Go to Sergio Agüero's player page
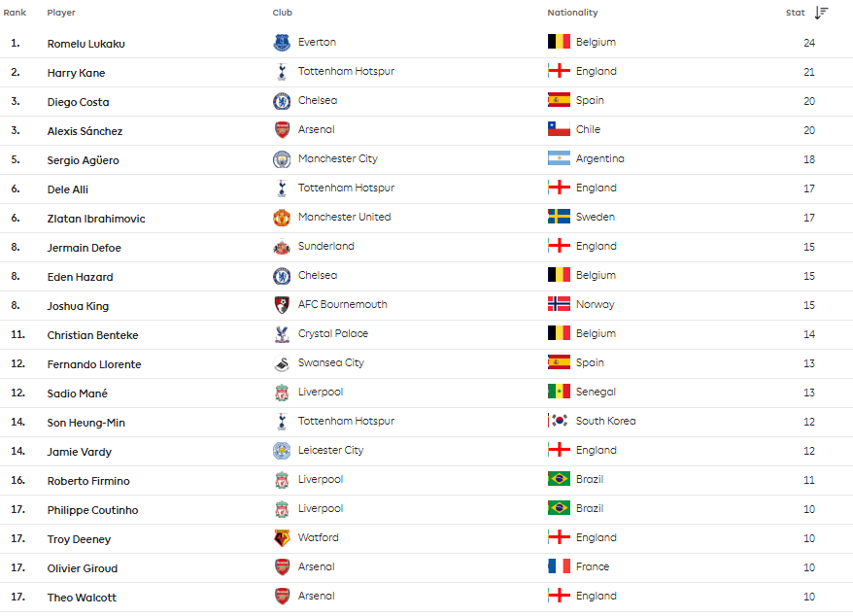Image resolution: width=853 pixels, height=616 pixels. (x=83, y=160)
